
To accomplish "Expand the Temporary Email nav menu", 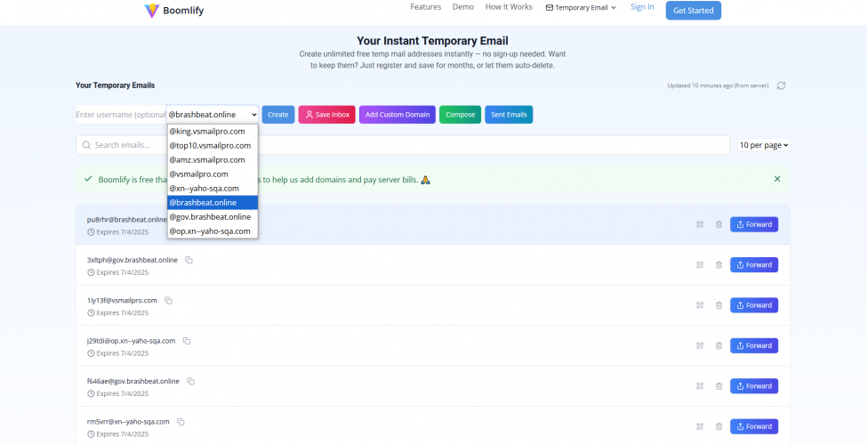I will [x=581, y=8].
